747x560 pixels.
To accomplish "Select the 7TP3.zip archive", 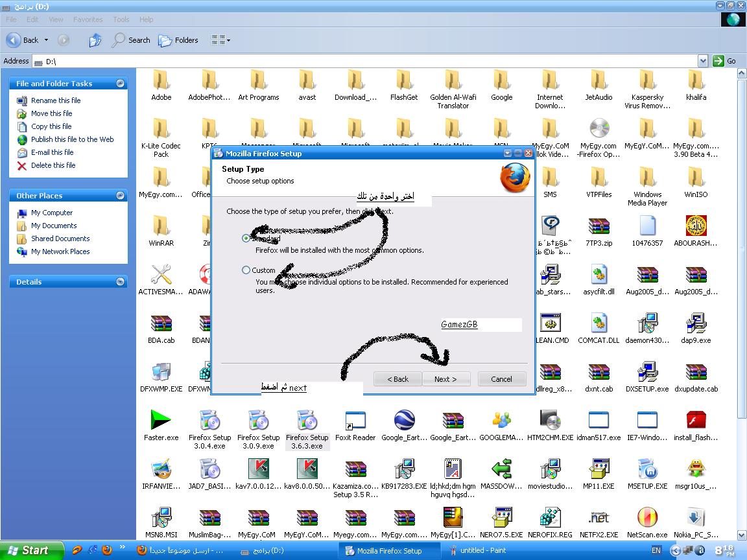I will (x=599, y=226).
